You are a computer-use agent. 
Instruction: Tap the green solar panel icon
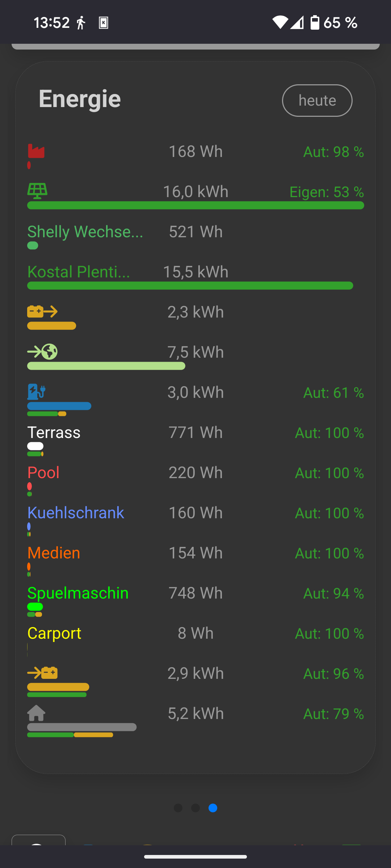tap(37, 191)
